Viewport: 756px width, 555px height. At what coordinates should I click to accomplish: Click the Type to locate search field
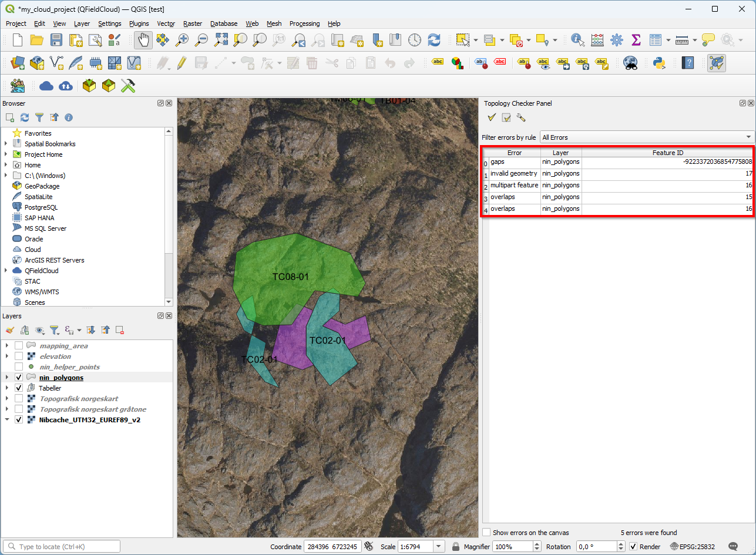(x=62, y=547)
